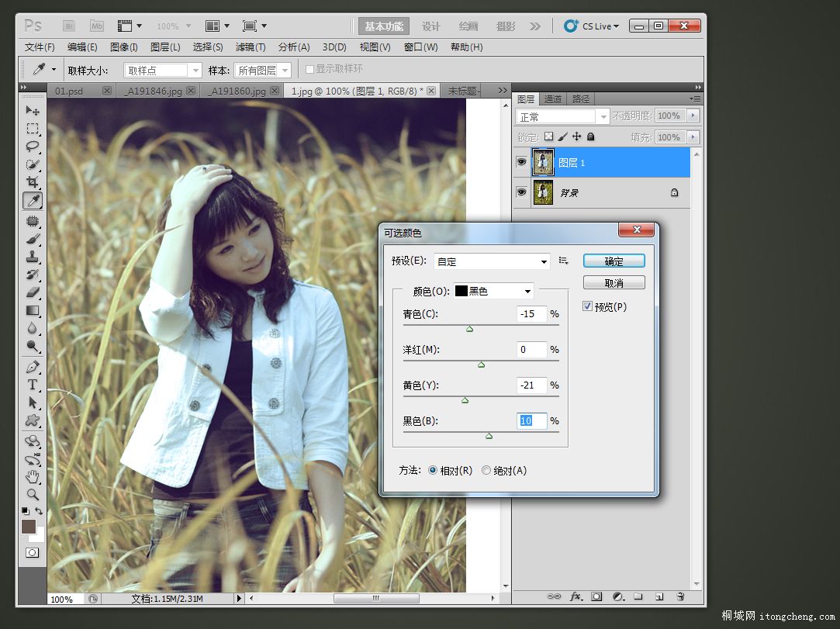
Task: Select the Hand tool
Action: [33, 476]
